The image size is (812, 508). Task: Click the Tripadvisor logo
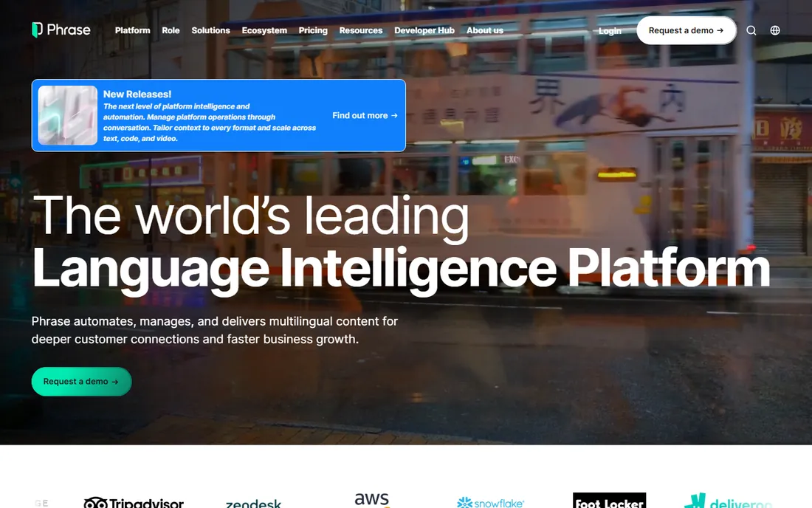coord(134,502)
